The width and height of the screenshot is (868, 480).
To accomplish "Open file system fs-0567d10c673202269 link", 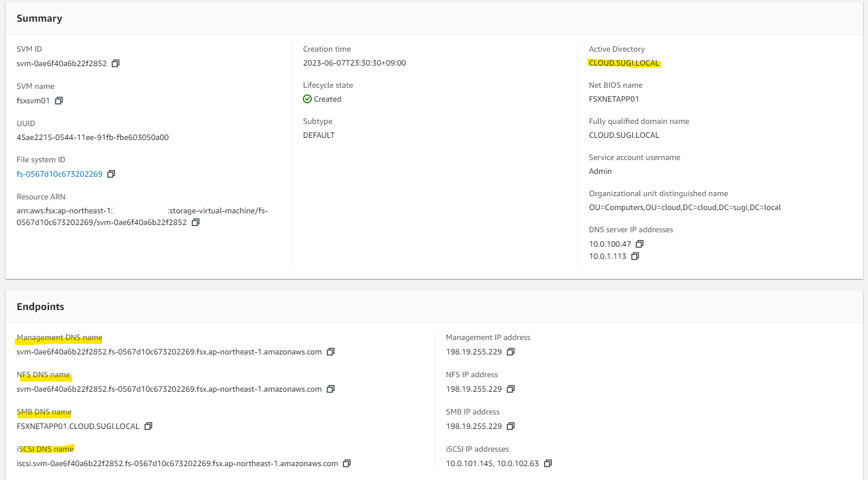I will click(x=59, y=174).
